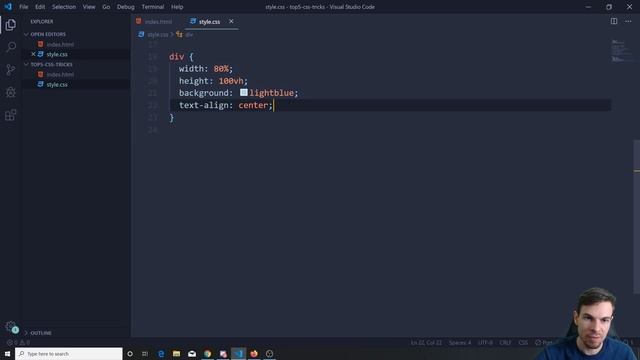Change file encoding via UTF-8 status

tap(485, 342)
